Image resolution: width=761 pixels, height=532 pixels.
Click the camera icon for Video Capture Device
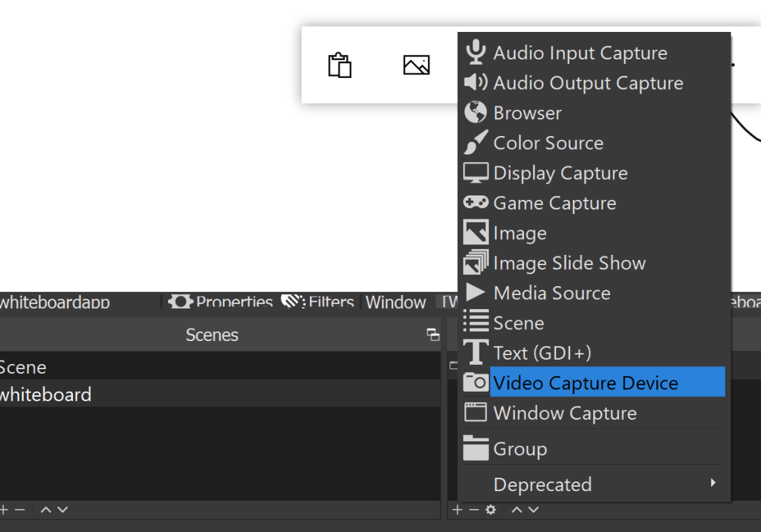pyautogui.click(x=476, y=383)
